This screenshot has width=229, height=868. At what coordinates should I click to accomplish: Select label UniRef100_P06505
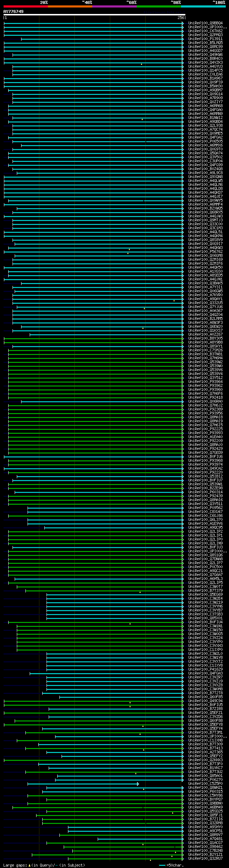pyautogui.click(x=205, y=142)
